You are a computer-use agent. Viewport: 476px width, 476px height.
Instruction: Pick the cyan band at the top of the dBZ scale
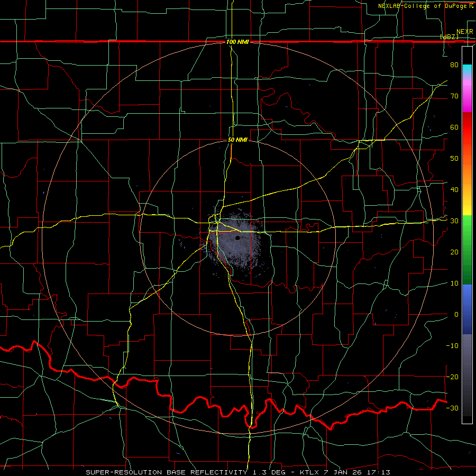coord(467,70)
